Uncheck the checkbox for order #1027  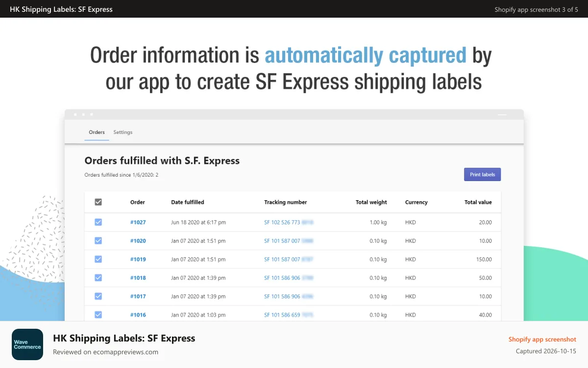tap(98, 222)
